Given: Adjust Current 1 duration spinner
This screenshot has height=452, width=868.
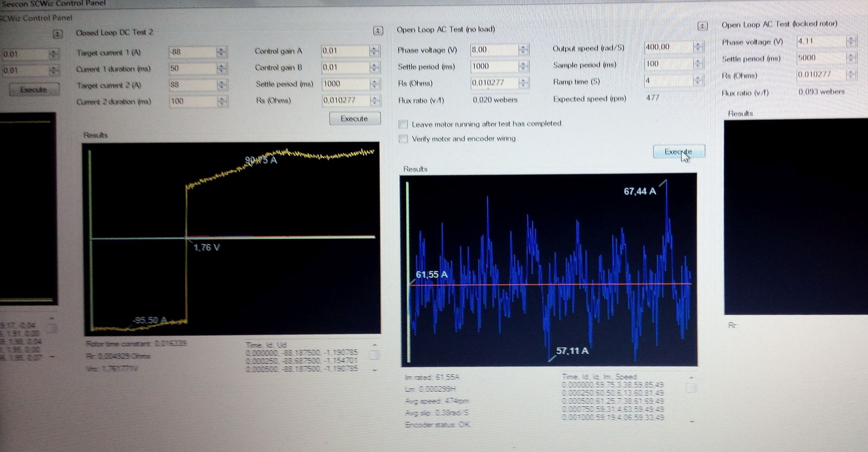Looking at the screenshot, I should 222,69.
